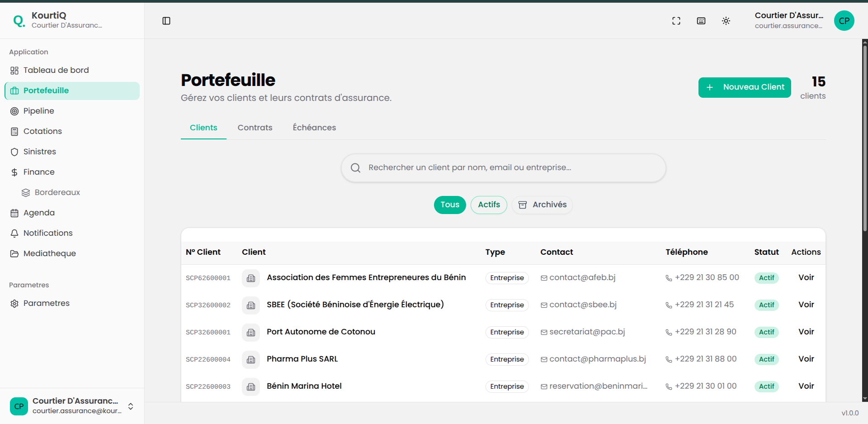
Task: Click the Bordereaux layers icon
Action: pos(26,192)
